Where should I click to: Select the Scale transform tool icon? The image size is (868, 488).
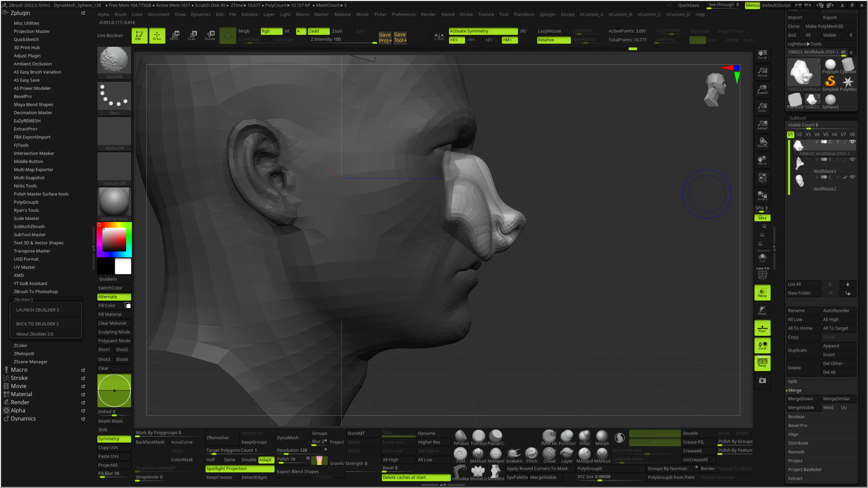coord(192,35)
